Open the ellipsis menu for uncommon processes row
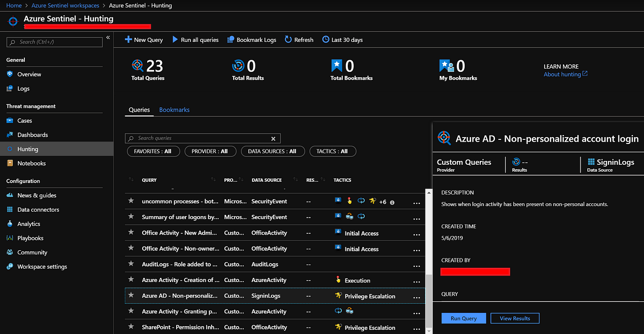 point(417,203)
